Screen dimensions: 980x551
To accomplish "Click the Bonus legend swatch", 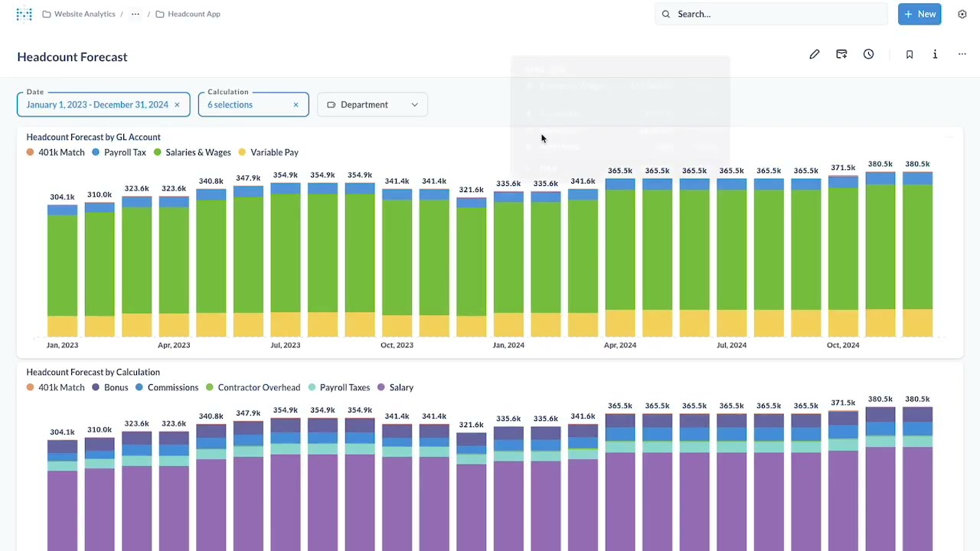I will click(x=96, y=387).
